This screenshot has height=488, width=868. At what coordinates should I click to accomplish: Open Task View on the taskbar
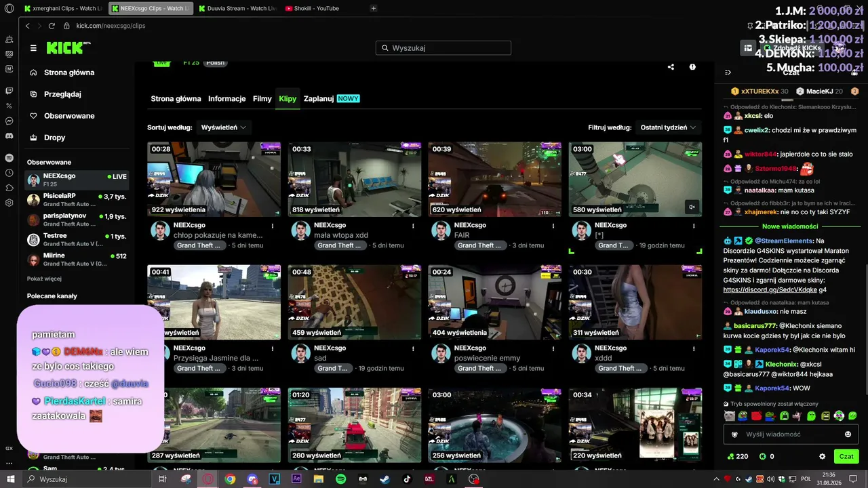163,479
